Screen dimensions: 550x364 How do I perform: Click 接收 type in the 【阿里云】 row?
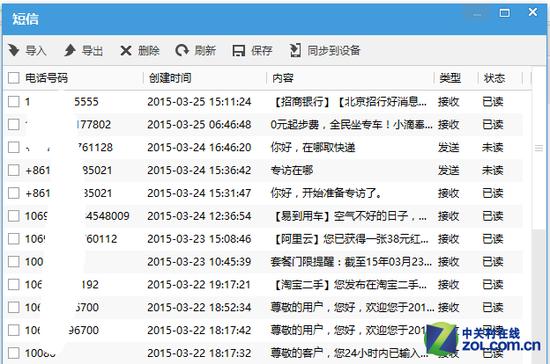[449, 239]
